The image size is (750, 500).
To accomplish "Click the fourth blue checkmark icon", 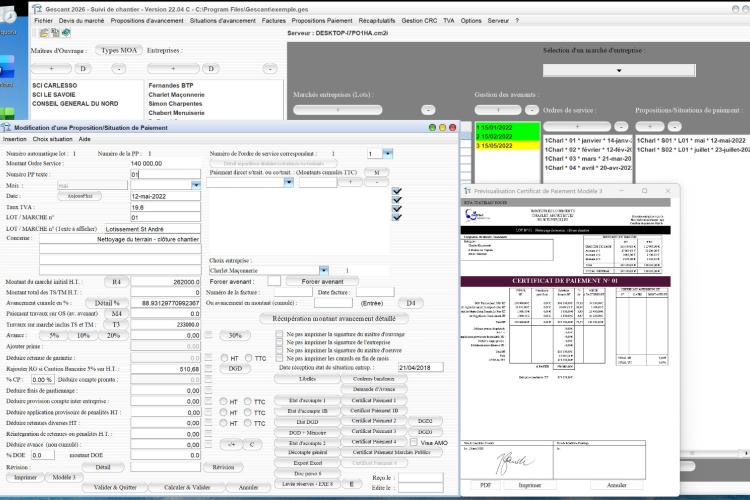I will coord(397,217).
